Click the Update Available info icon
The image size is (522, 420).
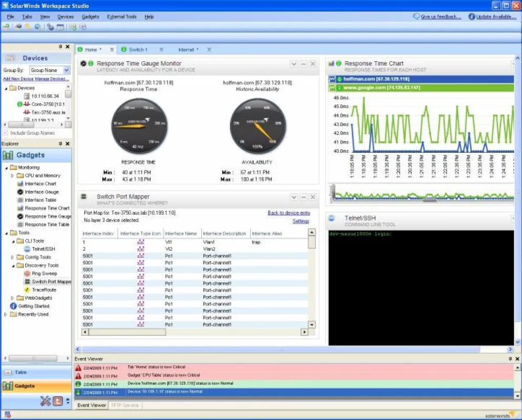click(x=472, y=16)
